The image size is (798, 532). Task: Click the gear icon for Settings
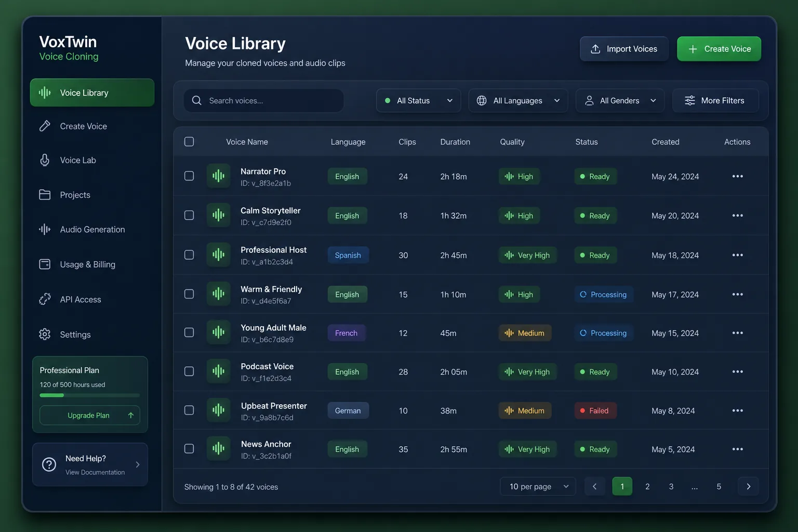pos(45,334)
